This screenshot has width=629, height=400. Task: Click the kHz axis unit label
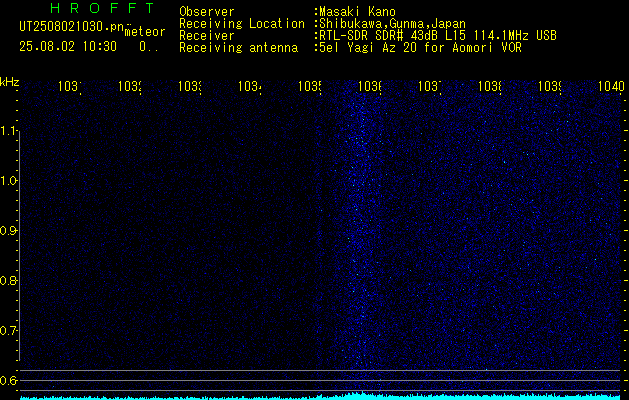pyautogui.click(x=10, y=83)
